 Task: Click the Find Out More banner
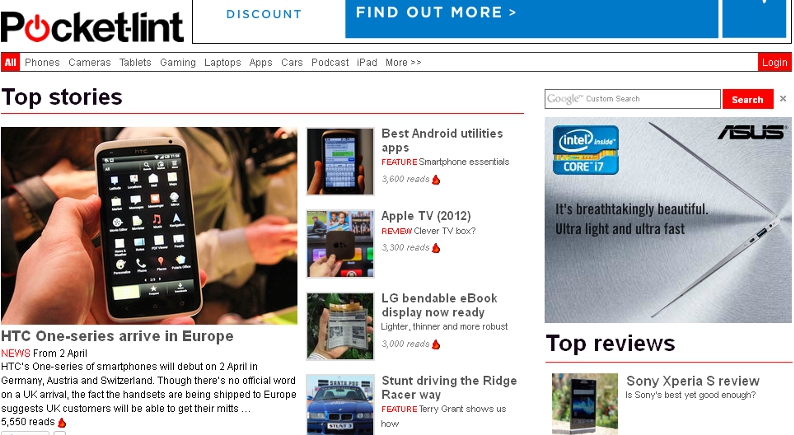pos(531,18)
